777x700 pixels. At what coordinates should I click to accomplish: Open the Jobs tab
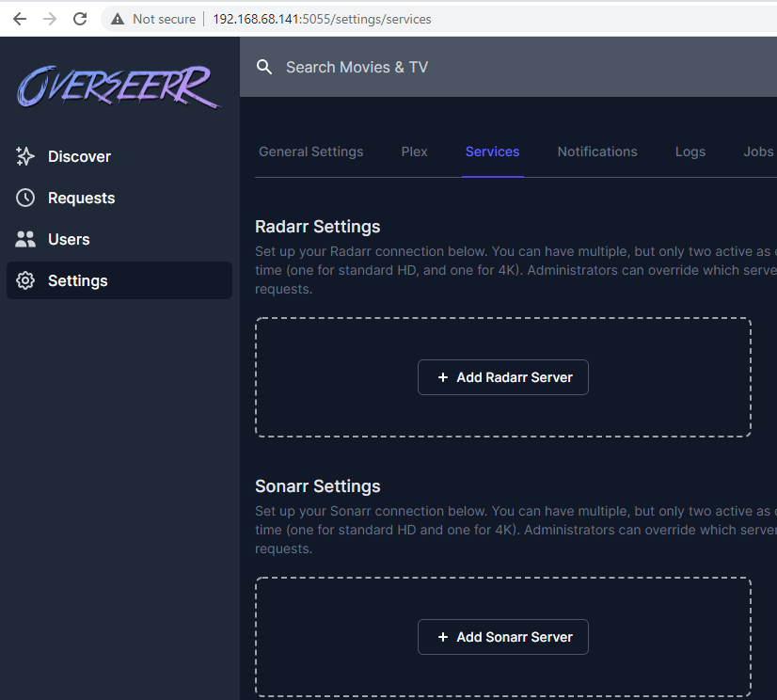pyautogui.click(x=759, y=151)
